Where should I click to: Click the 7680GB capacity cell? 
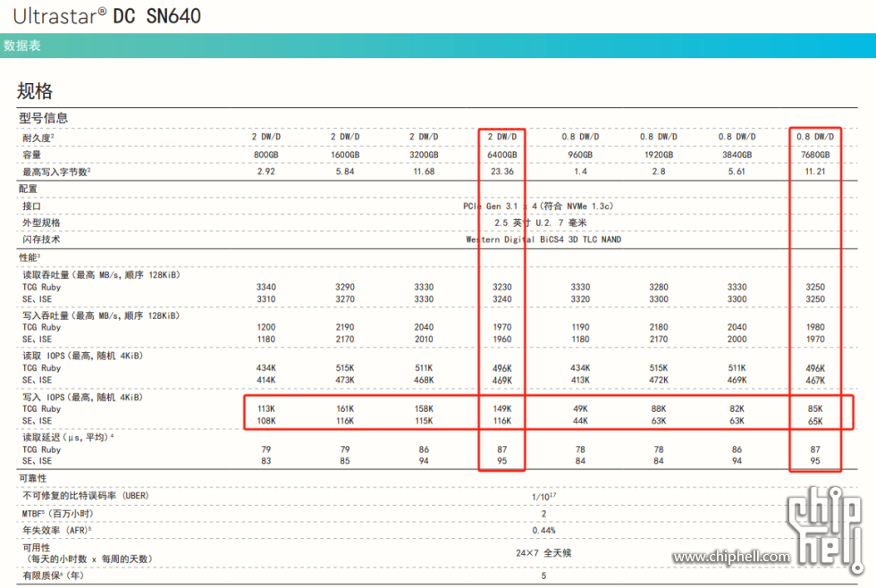coord(815,155)
